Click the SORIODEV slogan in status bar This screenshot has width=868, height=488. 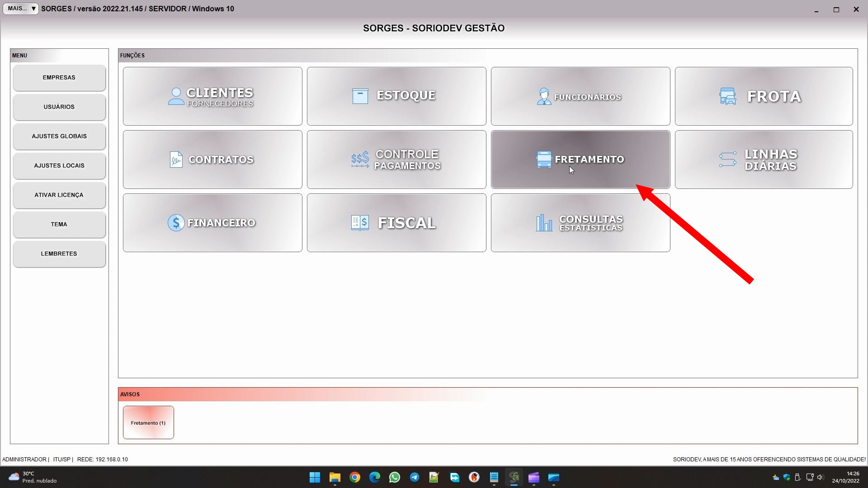coord(769,459)
